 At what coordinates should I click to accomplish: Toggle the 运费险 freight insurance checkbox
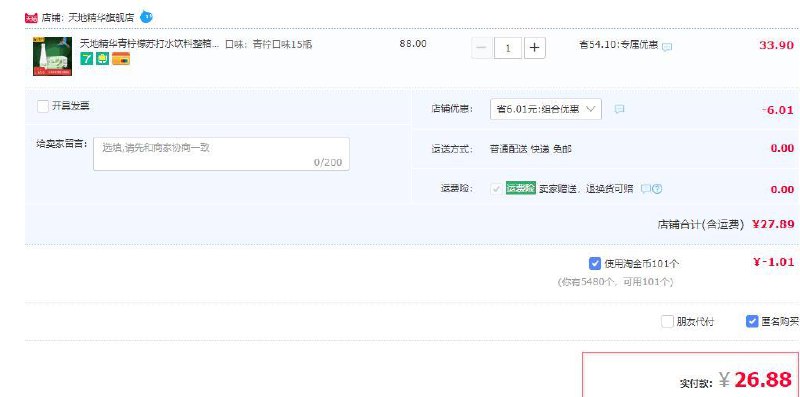point(495,189)
